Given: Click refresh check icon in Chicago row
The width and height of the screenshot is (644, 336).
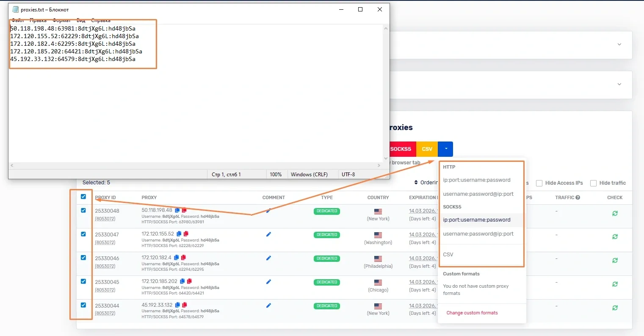Looking at the screenshot, I should pos(615,284).
